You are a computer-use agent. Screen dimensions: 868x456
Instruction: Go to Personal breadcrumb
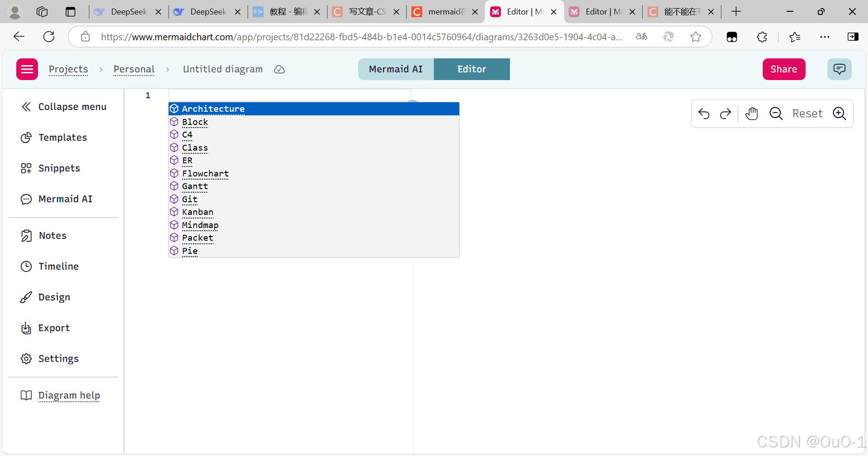tap(134, 69)
